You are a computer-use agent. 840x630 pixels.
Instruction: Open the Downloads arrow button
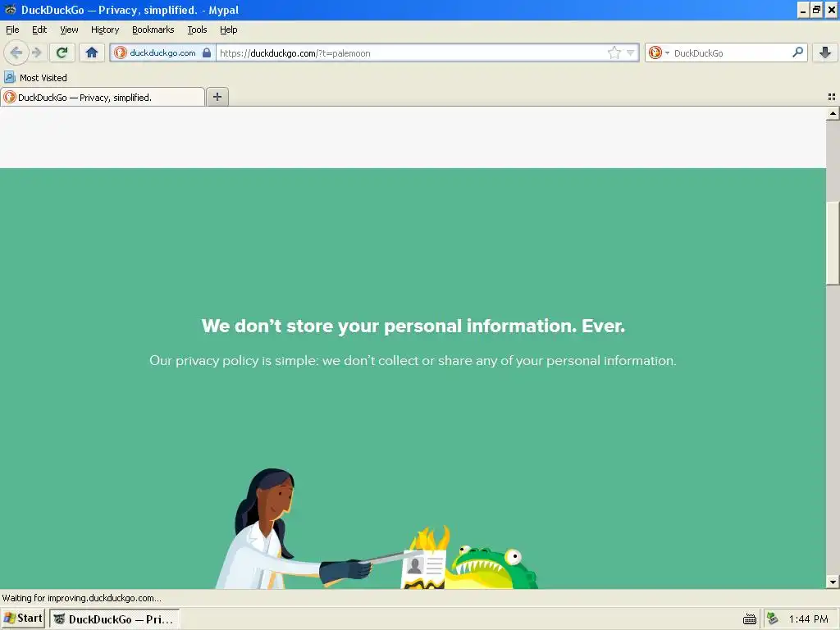coord(825,52)
